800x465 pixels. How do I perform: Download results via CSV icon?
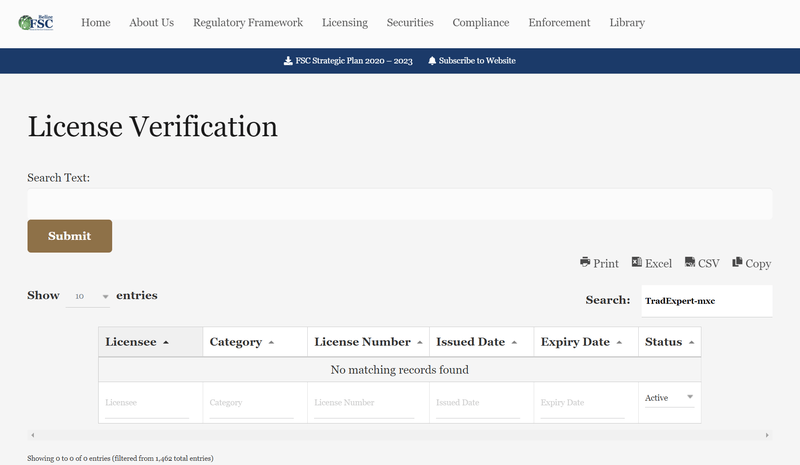click(690, 263)
